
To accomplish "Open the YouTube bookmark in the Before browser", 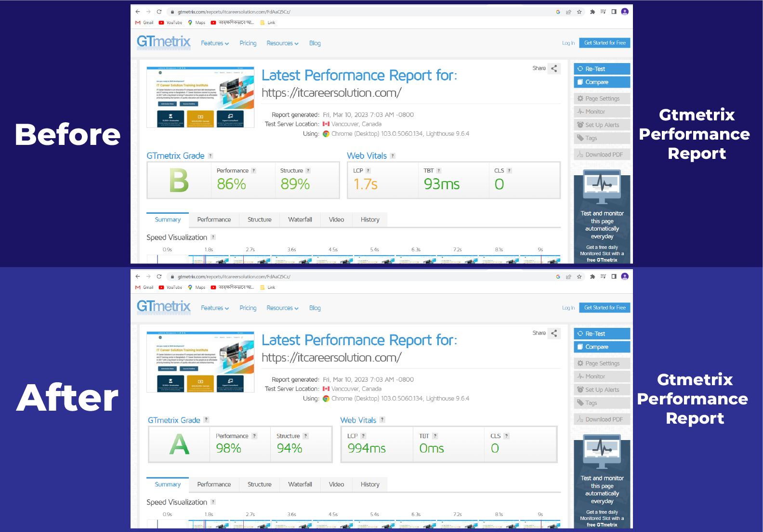I will (171, 23).
